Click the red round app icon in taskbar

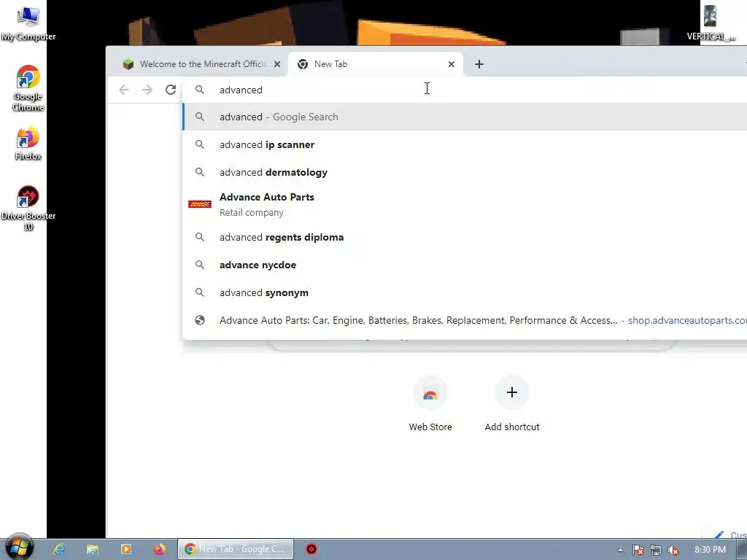[x=311, y=549]
